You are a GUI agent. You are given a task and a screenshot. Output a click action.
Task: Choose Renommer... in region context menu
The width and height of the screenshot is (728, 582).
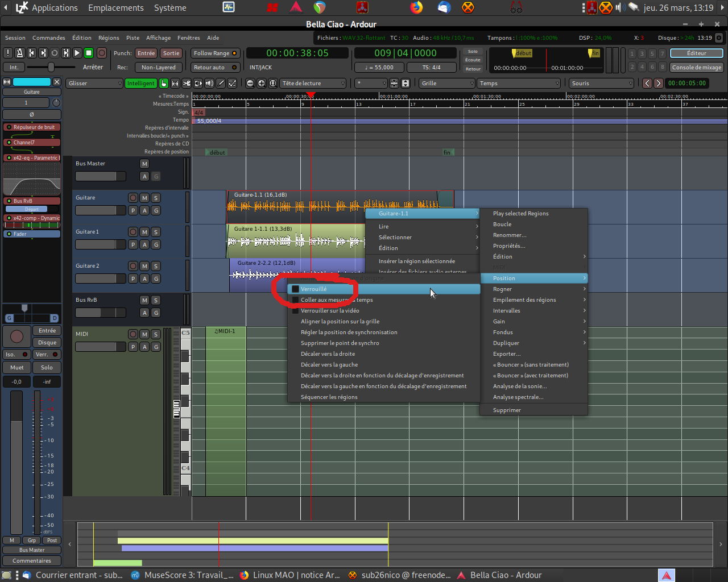coord(534,235)
